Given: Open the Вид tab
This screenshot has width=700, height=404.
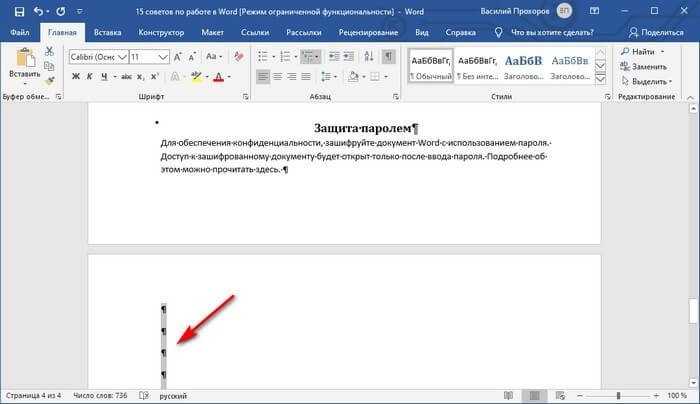Looking at the screenshot, I should pyautogui.click(x=421, y=33).
